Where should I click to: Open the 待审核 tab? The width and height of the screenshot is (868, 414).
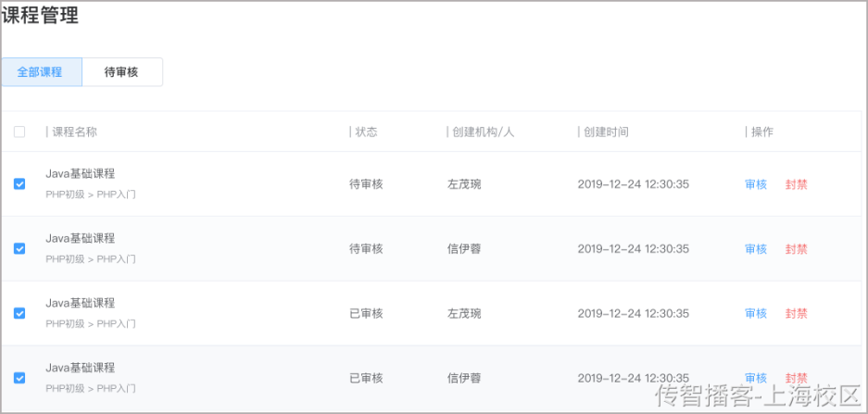pyautogui.click(x=121, y=72)
